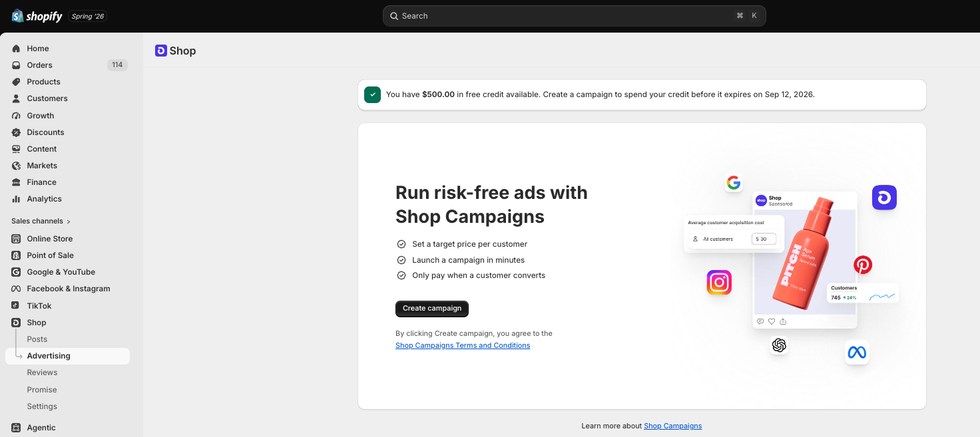The height and width of the screenshot is (437, 980).
Task: Follow the Shop Campaigns learn more link
Action: [672, 426]
